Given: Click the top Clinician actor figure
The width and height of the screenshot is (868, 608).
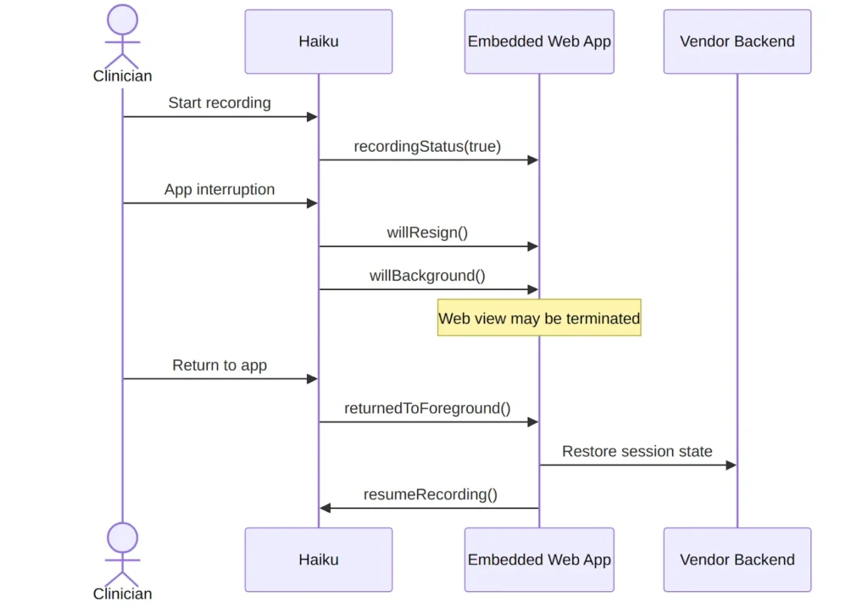Looking at the screenshot, I should tap(122, 36).
